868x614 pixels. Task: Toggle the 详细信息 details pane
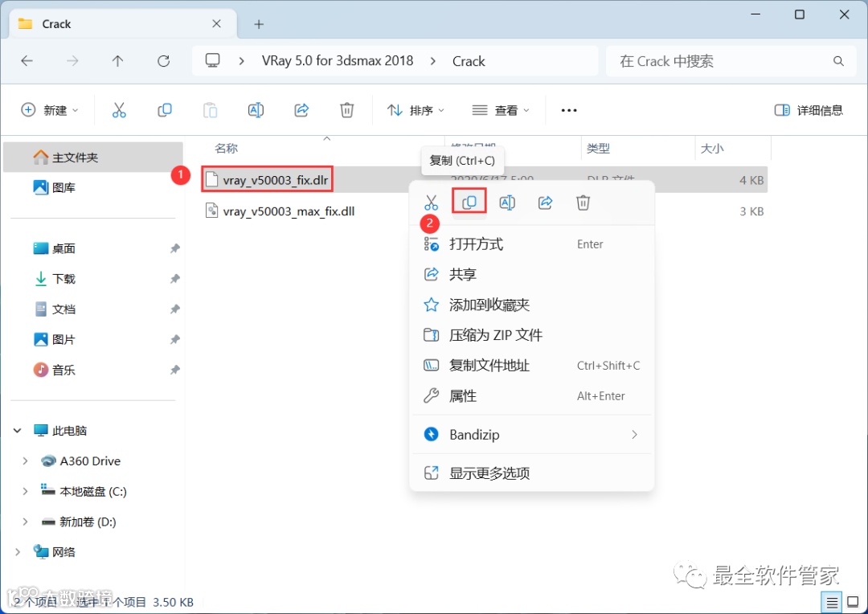[809, 110]
